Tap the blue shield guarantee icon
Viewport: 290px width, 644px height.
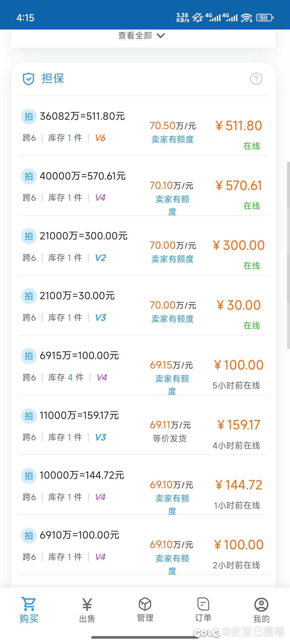[28, 79]
